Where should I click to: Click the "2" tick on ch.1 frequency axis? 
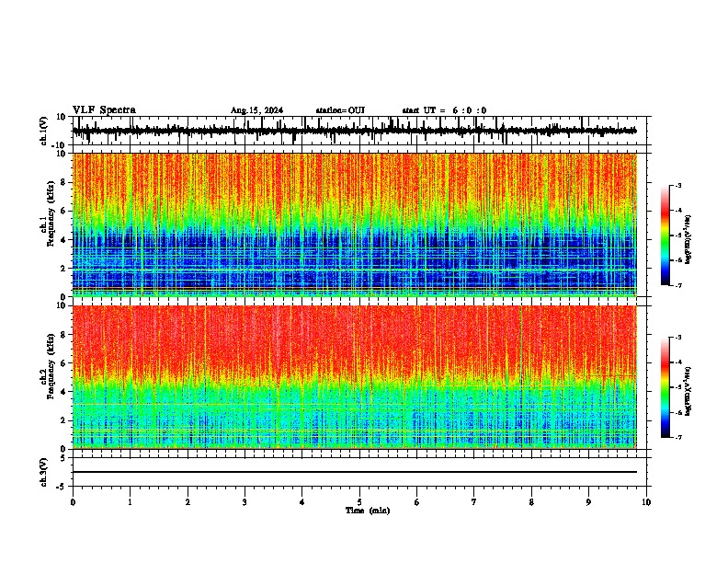pyautogui.click(x=64, y=269)
